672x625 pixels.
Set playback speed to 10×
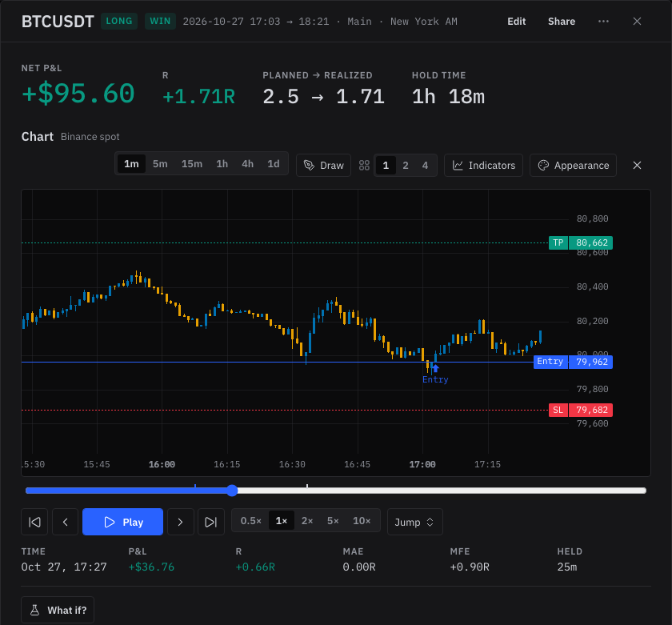[x=362, y=521]
